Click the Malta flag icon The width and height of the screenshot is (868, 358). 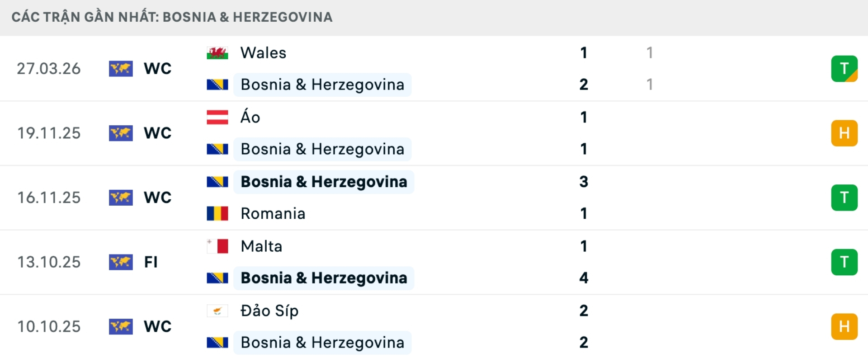(x=217, y=246)
